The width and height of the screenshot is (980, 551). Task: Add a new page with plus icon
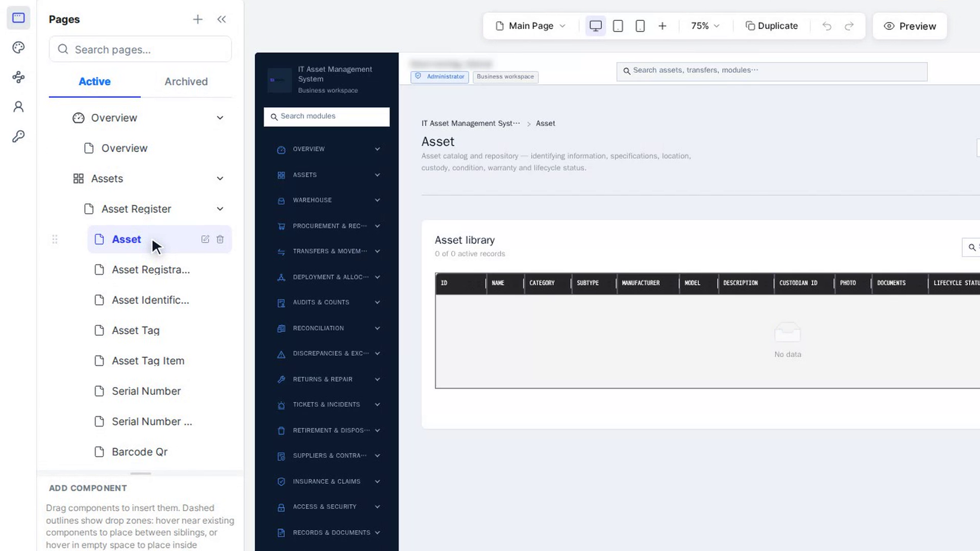[198, 19]
